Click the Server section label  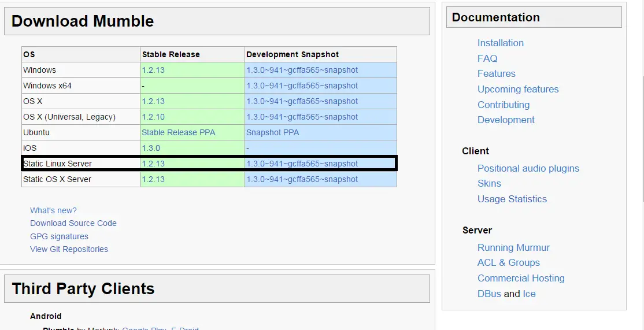point(477,230)
